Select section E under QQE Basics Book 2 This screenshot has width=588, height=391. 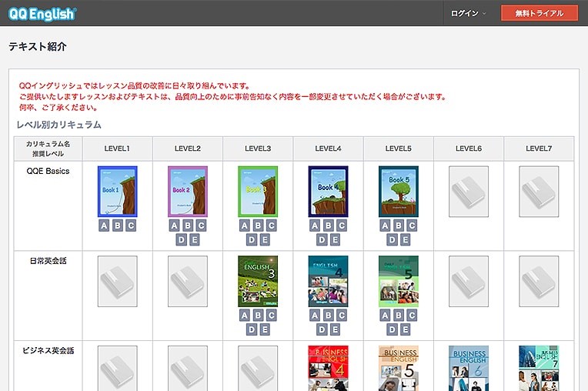[194, 240]
